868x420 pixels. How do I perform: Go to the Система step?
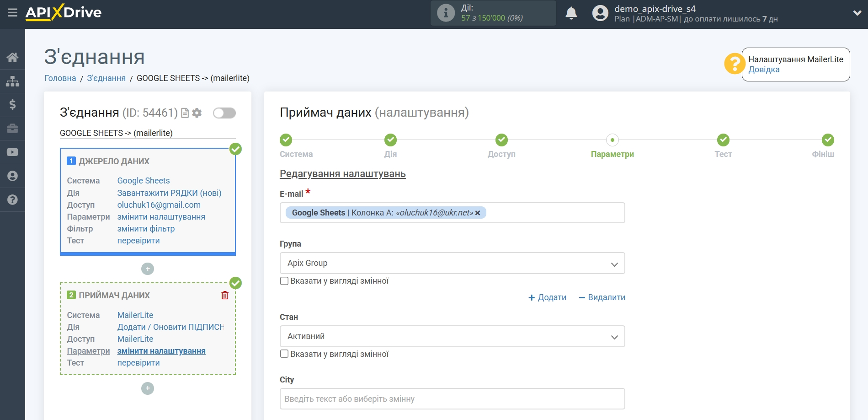(296, 146)
